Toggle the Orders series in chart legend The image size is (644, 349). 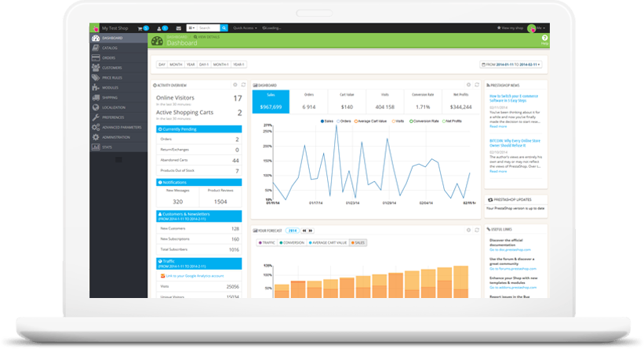[345, 122]
